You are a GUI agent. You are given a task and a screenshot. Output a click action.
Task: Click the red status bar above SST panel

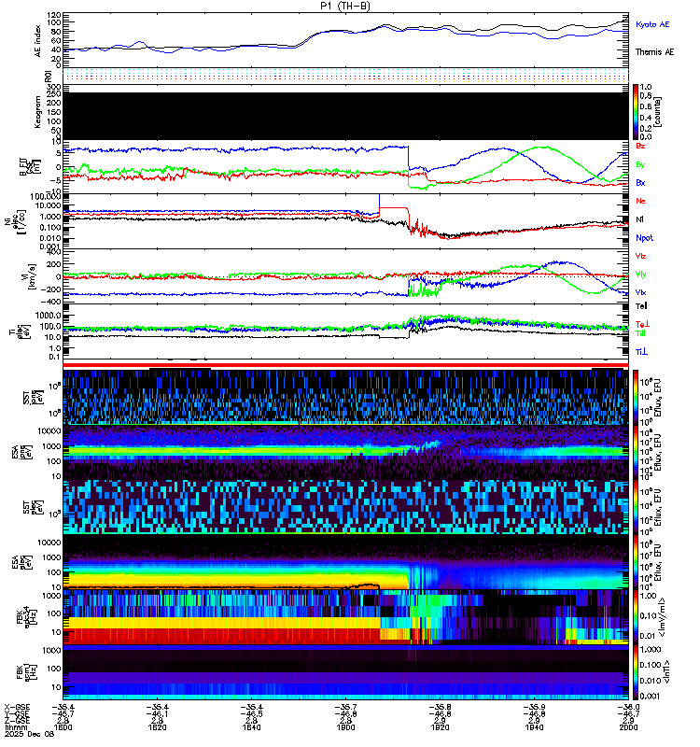(345, 365)
